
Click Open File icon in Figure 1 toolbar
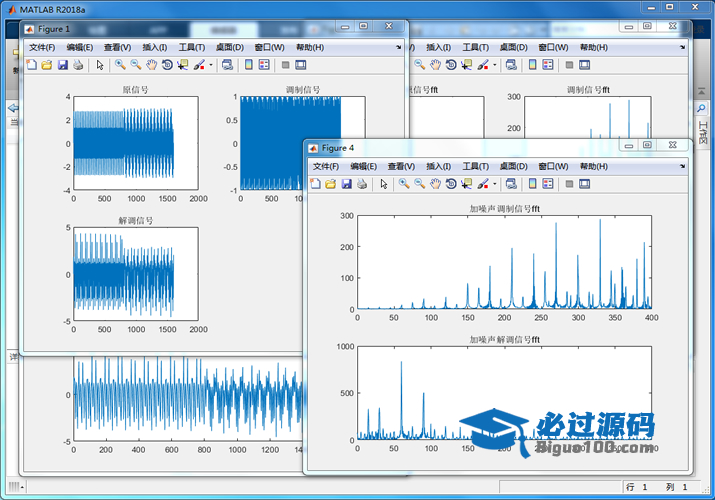[47, 65]
